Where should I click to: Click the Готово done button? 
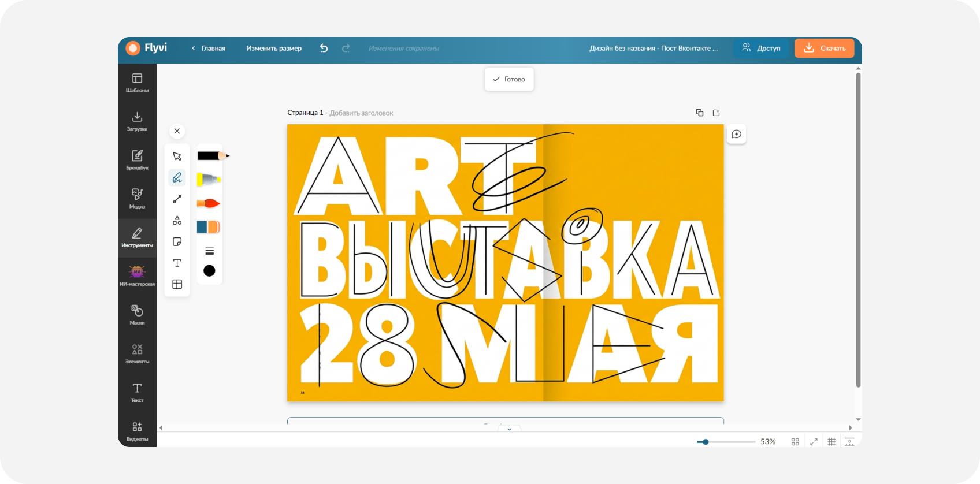(509, 79)
